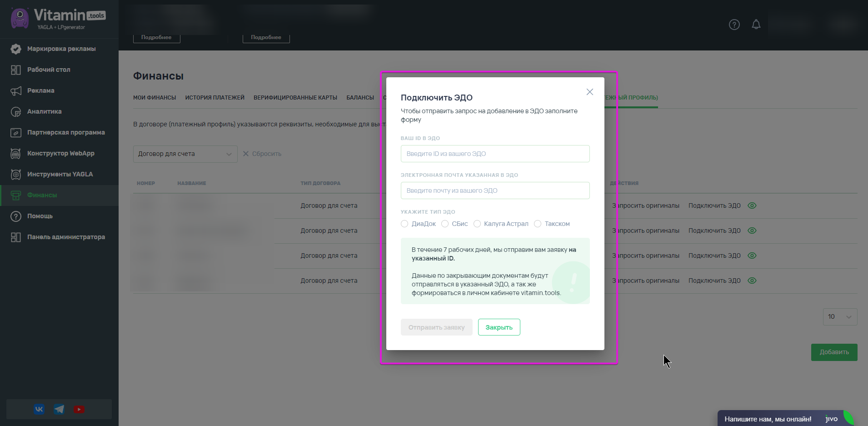Click ТИП ДОГОВОРА column header
This screenshot has width=868, height=426.
click(320, 183)
